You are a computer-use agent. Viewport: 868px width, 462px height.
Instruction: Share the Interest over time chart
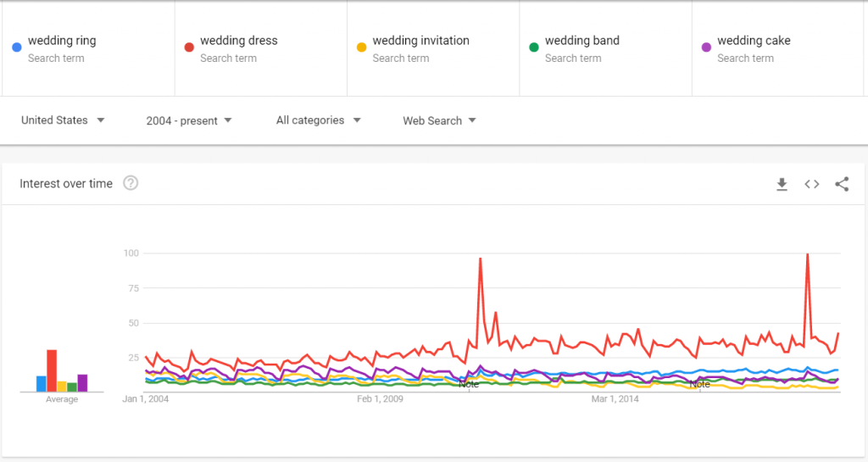tap(842, 184)
